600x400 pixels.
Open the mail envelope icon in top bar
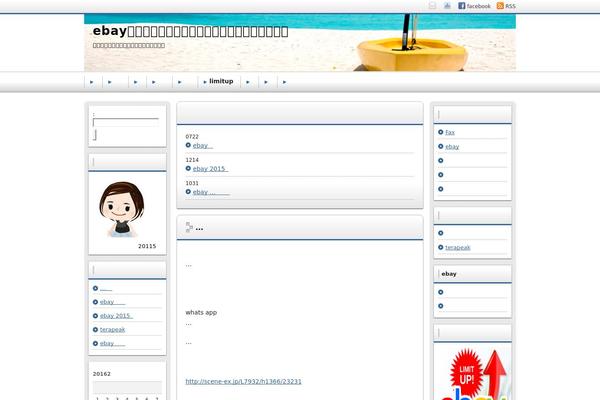tap(432, 6)
